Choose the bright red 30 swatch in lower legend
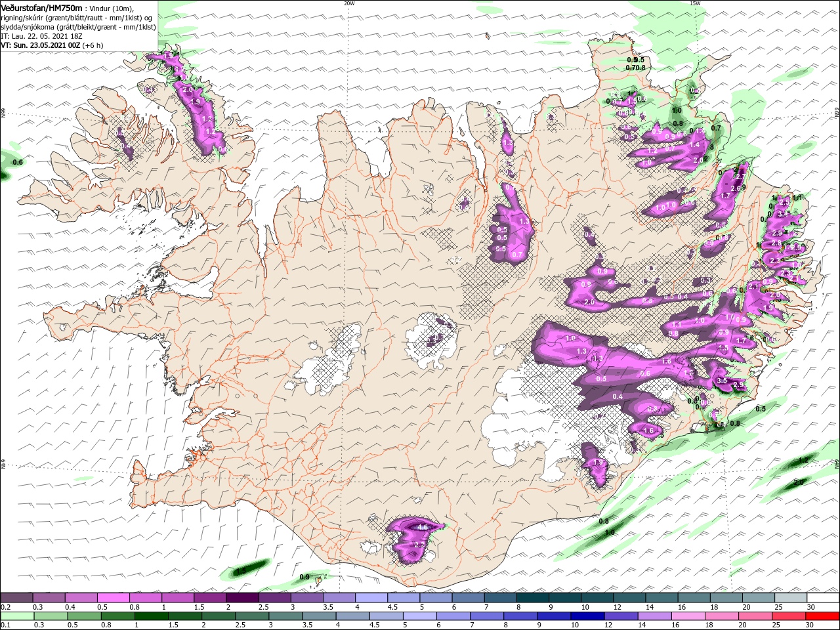This screenshot has width=840, height=630. [823, 616]
